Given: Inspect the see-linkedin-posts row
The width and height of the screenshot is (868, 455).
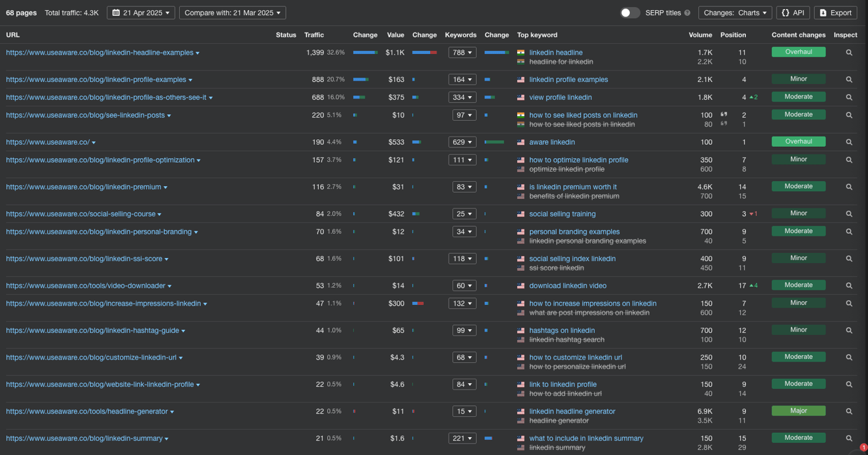Looking at the screenshot, I should click(849, 115).
